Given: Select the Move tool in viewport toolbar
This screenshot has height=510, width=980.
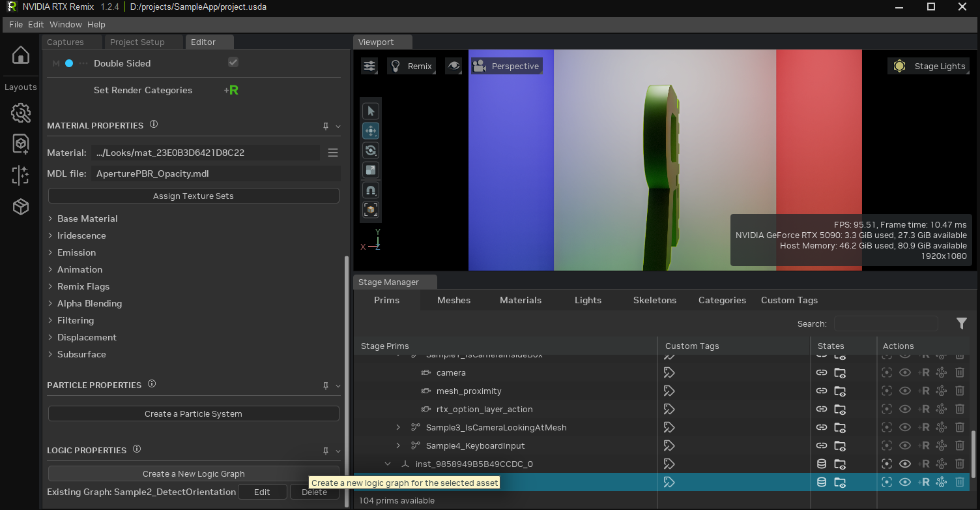Looking at the screenshot, I should tap(371, 130).
